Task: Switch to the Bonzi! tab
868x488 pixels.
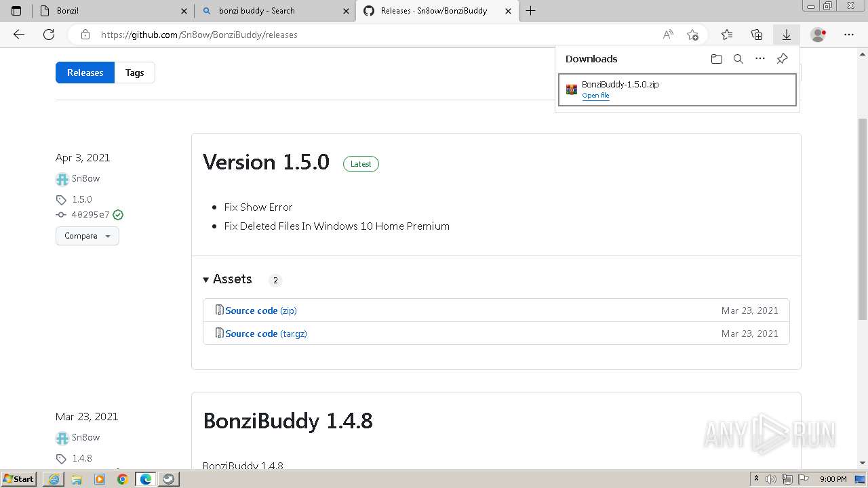Action: click(x=112, y=11)
